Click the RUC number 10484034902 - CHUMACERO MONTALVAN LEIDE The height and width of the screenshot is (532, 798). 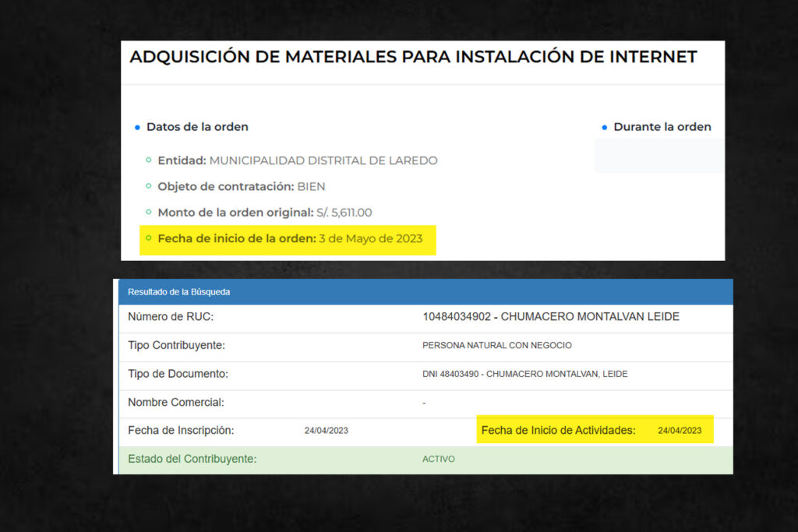pos(551,317)
